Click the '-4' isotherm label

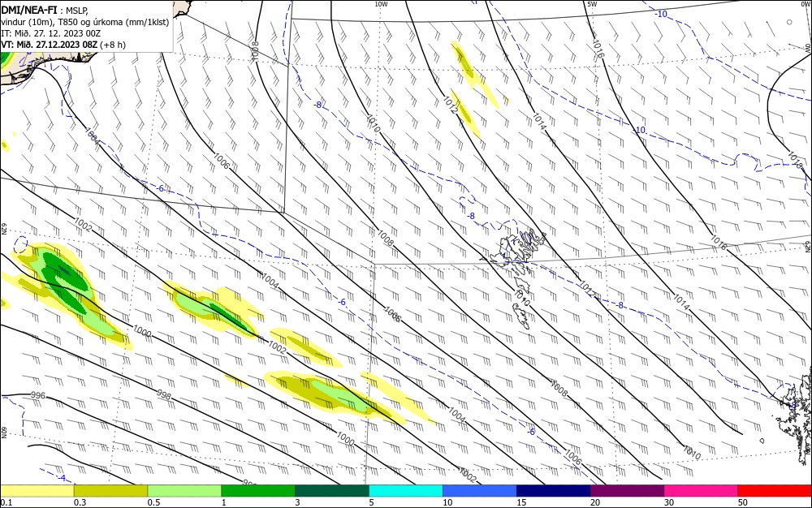click(63, 478)
